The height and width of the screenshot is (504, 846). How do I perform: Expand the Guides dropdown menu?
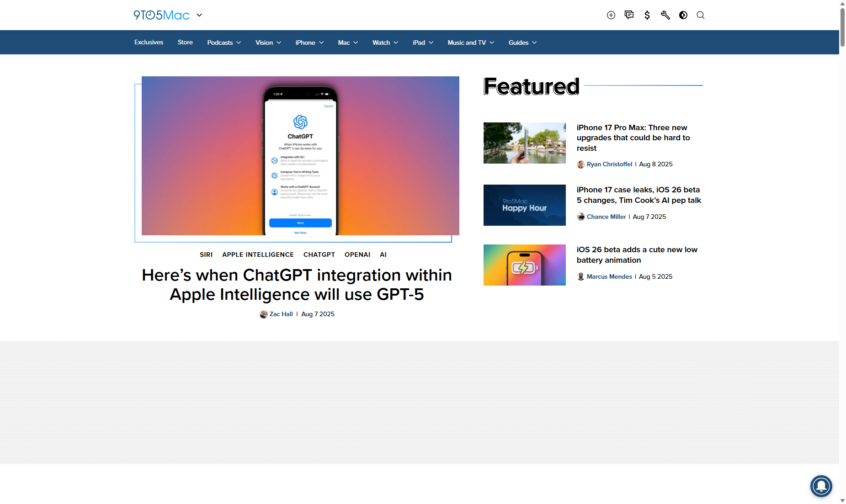click(522, 42)
